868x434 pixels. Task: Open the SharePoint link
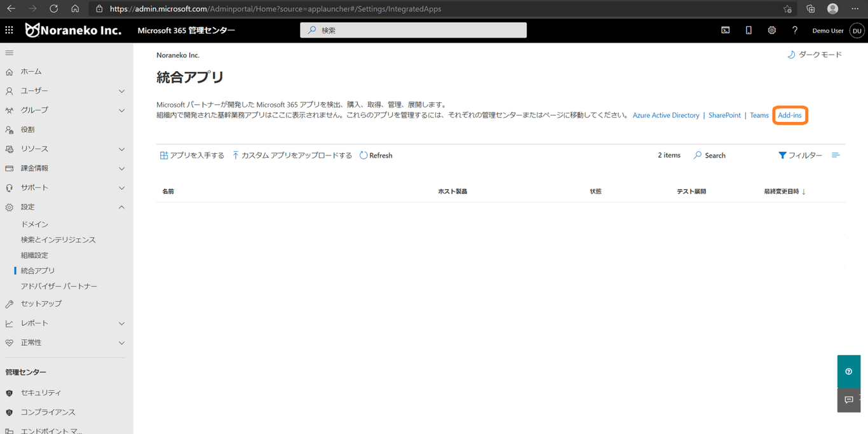point(724,115)
